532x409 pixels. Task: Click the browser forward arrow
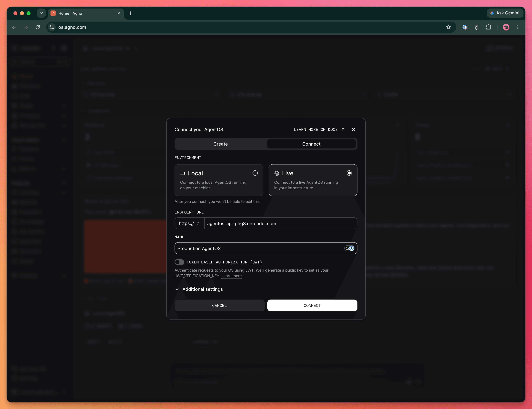26,27
